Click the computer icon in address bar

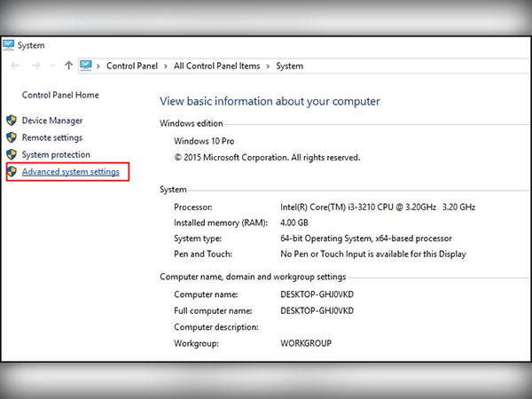86,65
